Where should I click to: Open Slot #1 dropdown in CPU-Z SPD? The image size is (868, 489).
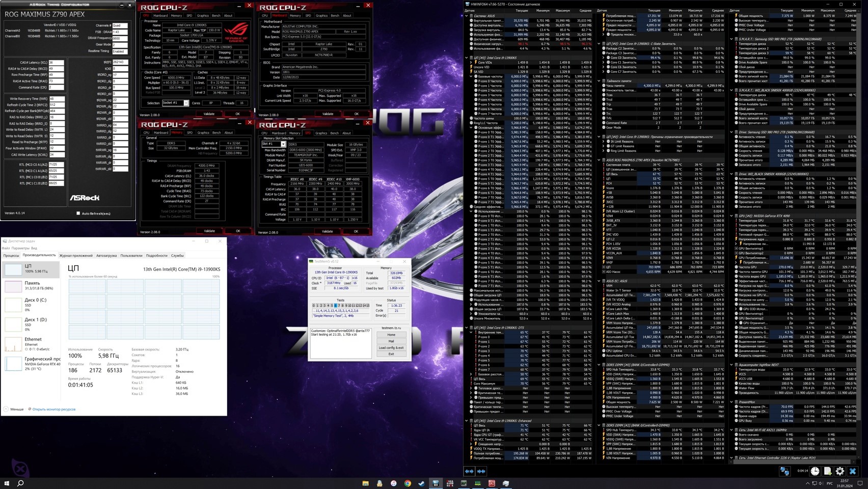click(x=274, y=144)
